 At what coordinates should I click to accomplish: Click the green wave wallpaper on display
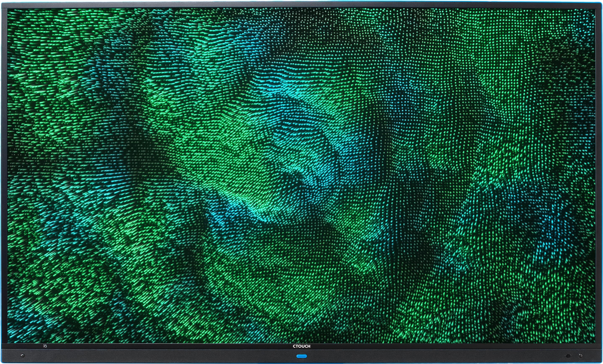coord(301,176)
